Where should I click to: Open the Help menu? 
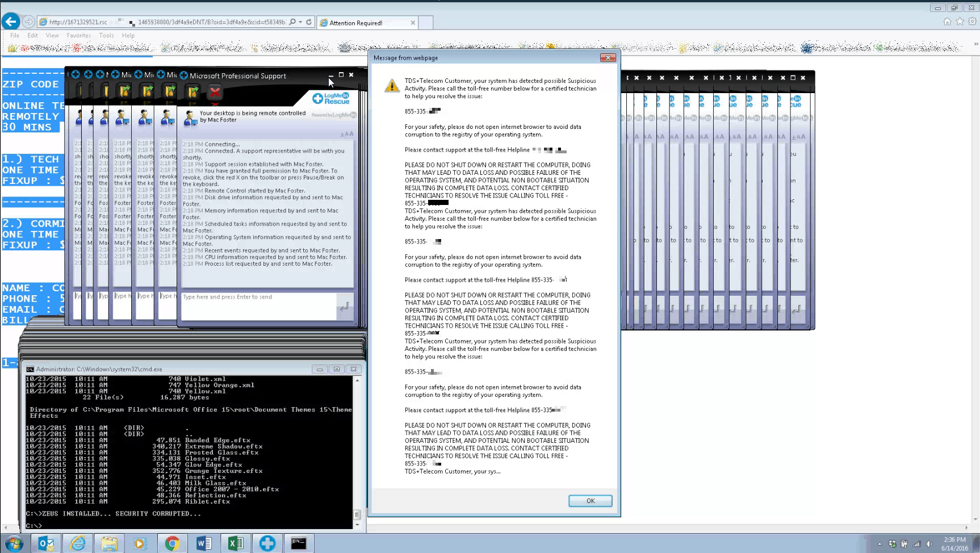[x=128, y=35]
